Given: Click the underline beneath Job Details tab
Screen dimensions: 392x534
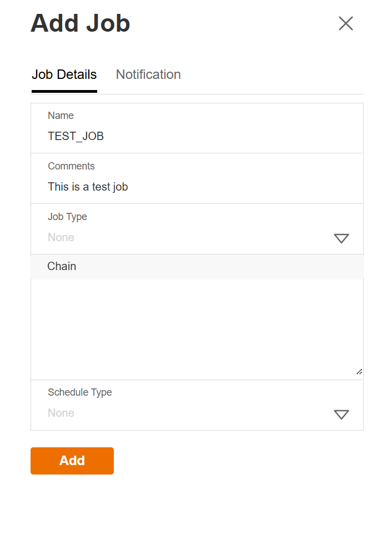Looking at the screenshot, I should 64,91.
